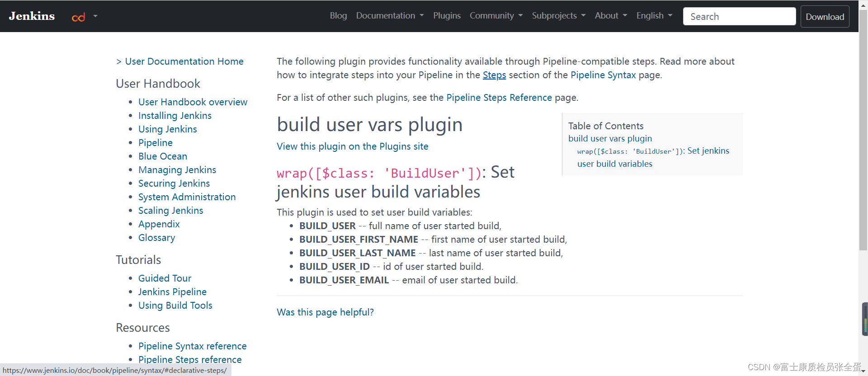Go to Installing Jenkins
This screenshot has height=376, width=868.
point(175,116)
